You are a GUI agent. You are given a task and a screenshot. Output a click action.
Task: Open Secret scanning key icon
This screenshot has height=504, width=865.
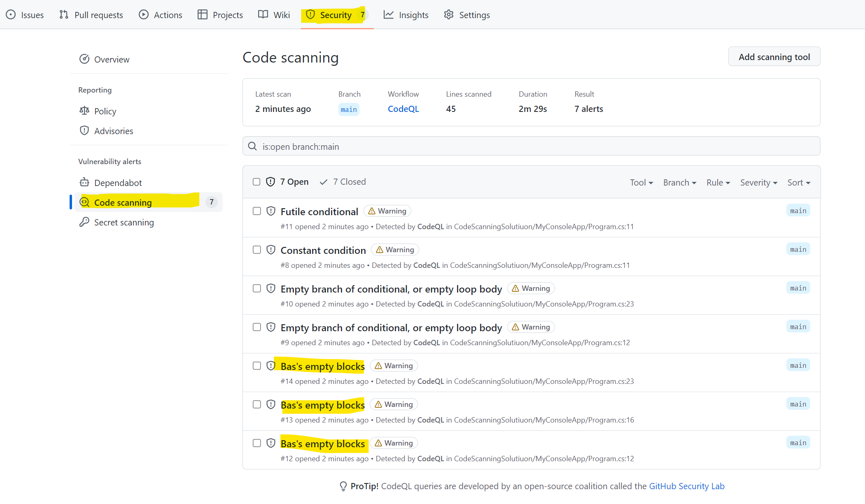(x=84, y=222)
